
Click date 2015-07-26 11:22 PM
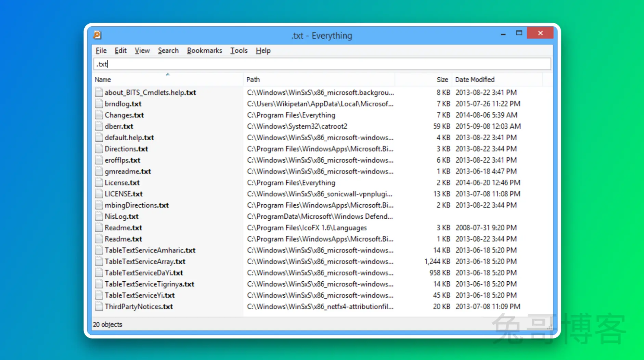coord(488,104)
